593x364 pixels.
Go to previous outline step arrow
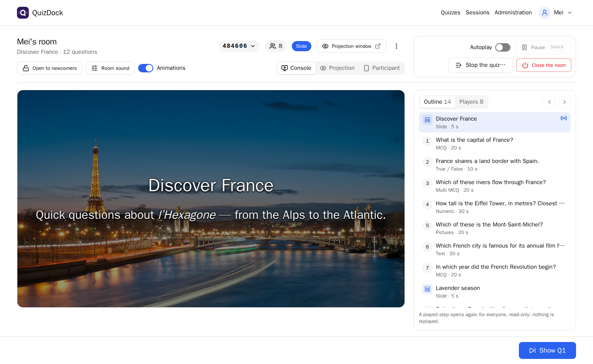pos(549,102)
